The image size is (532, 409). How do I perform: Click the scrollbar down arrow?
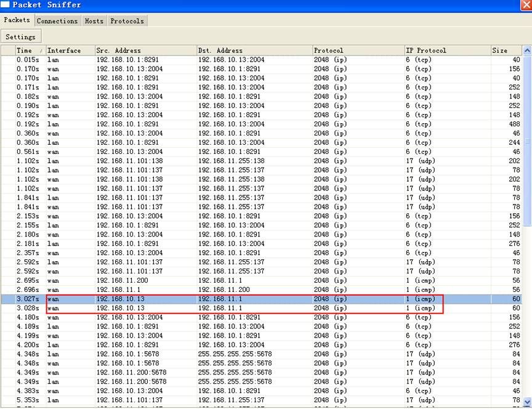(527, 403)
